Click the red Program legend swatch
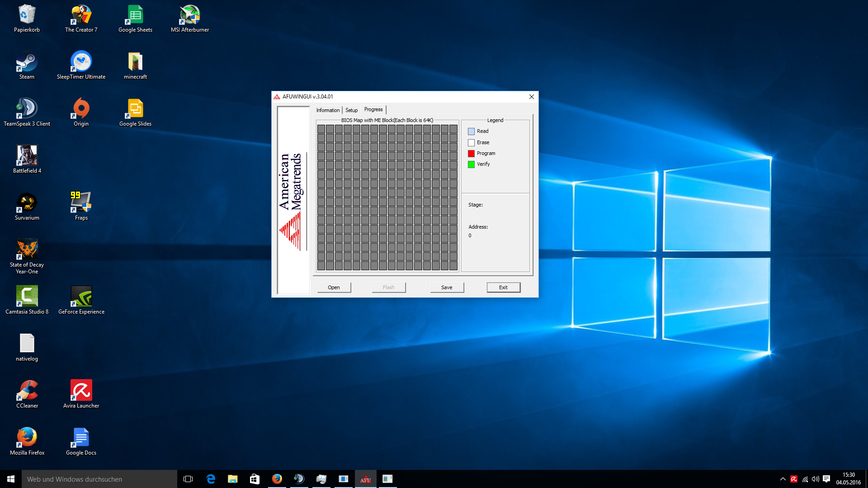868x488 pixels. 471,154
